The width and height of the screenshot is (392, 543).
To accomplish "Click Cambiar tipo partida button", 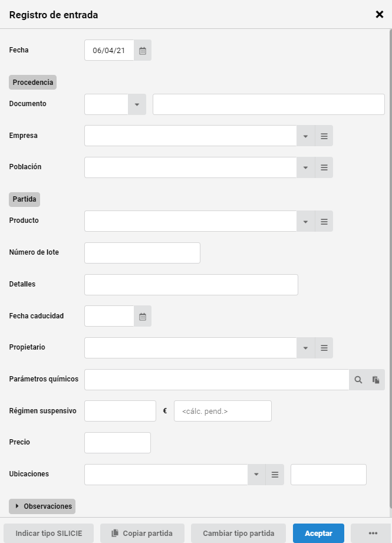I will point(238,534).
